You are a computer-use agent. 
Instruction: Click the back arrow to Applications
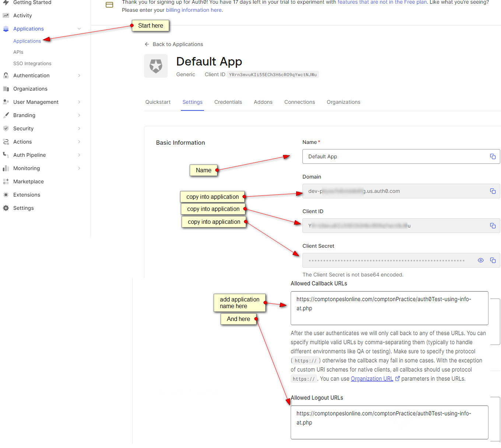[x=147, y=44]
